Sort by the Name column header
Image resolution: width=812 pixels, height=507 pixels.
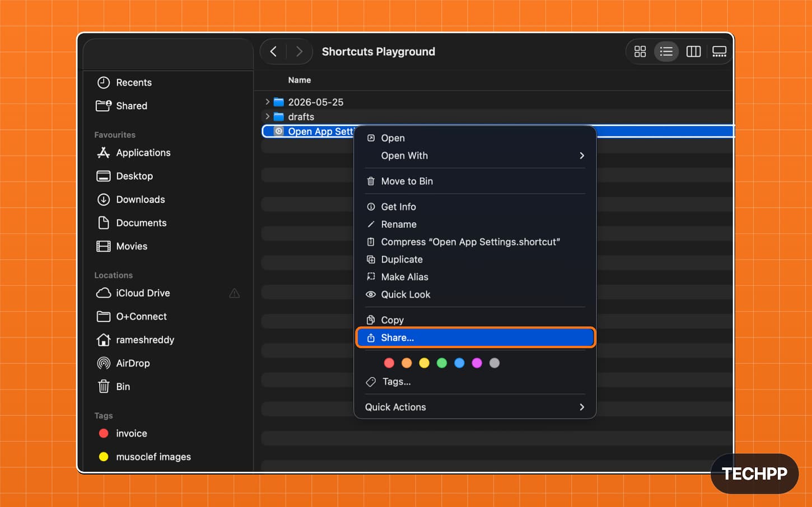pos(300,80)
